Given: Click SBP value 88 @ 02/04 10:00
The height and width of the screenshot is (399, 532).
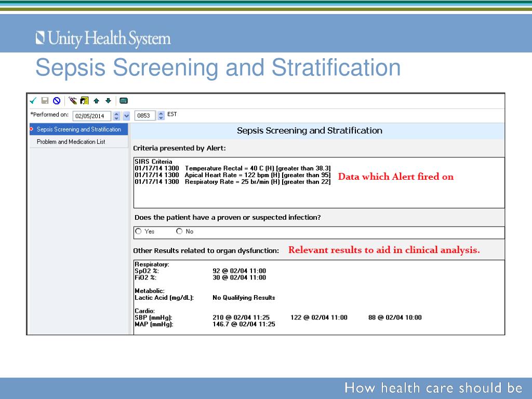Looking at the screenshot, I should pos(395,317).
